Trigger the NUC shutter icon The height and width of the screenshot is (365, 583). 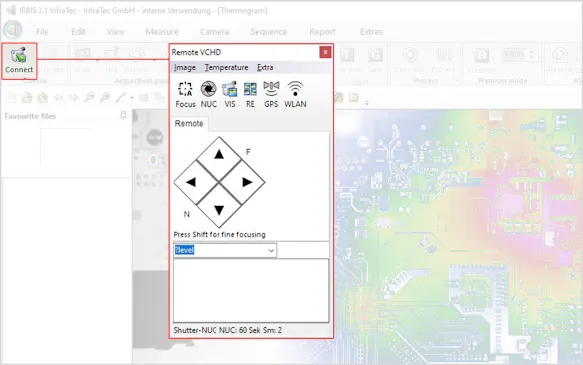pyautogui.click(x=209, y=95)
